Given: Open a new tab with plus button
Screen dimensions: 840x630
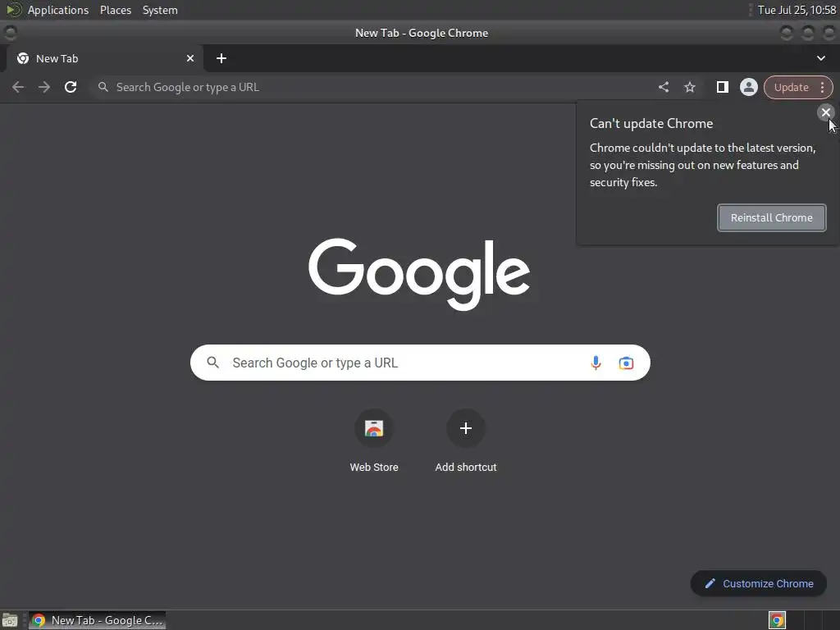Looking at the screenshot, I should click(x=221, y=58).
